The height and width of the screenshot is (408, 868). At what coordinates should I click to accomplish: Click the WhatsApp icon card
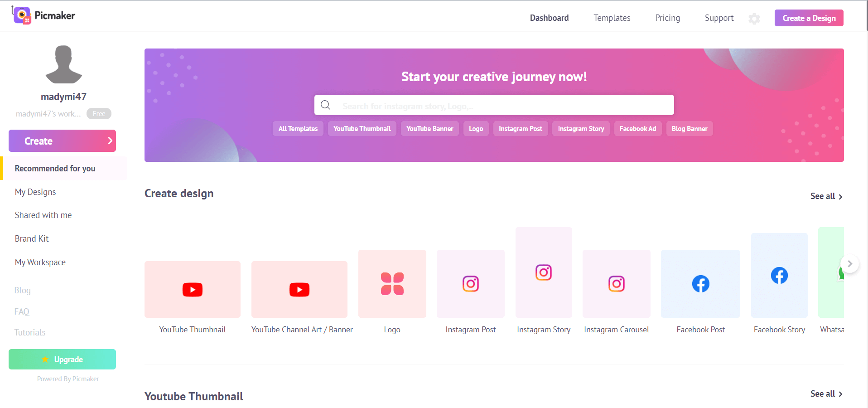(831, 272)
